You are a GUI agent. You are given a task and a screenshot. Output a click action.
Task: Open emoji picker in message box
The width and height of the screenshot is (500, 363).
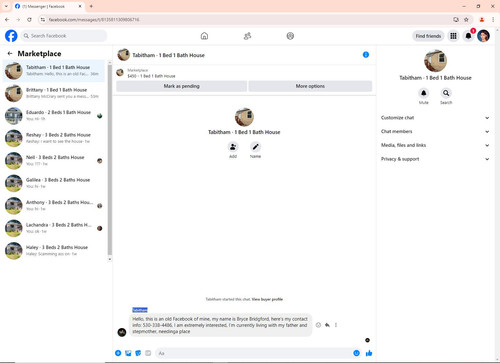[x=356, y=353]
